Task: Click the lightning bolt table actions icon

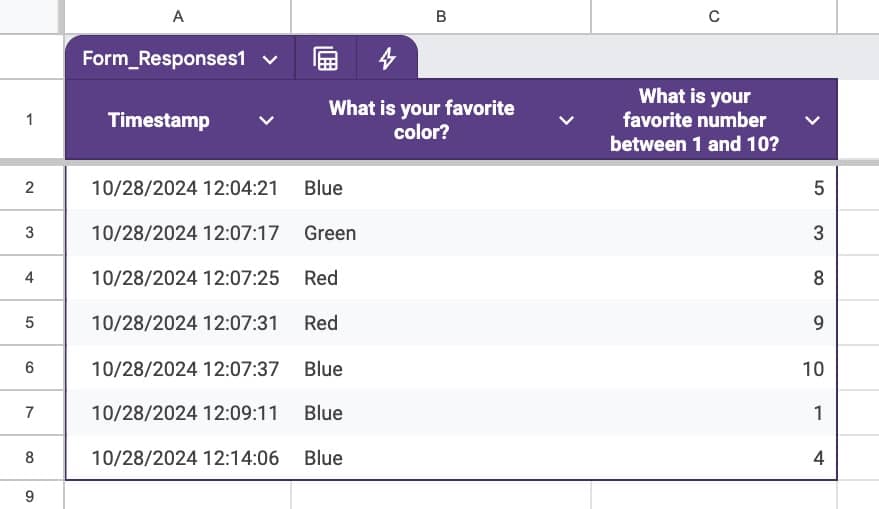Action: tap(387, 59)
